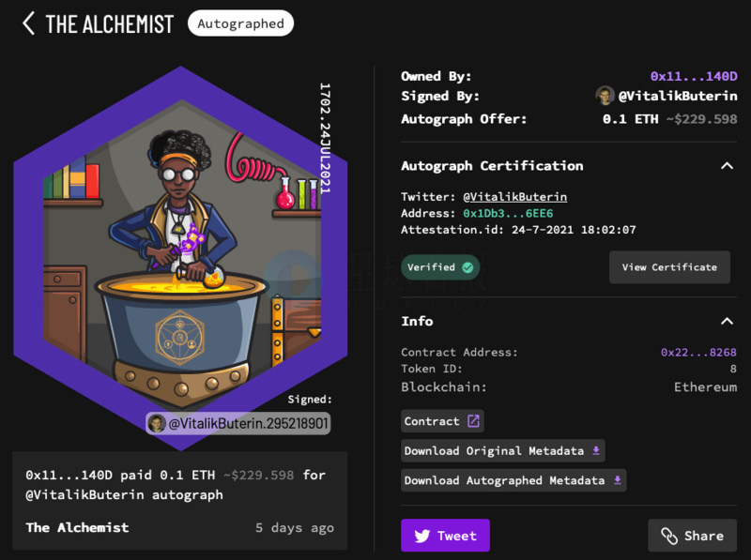The image size is (751, 560).
Task: Open contract address 0x22...8268
Action: coord(698,353)
